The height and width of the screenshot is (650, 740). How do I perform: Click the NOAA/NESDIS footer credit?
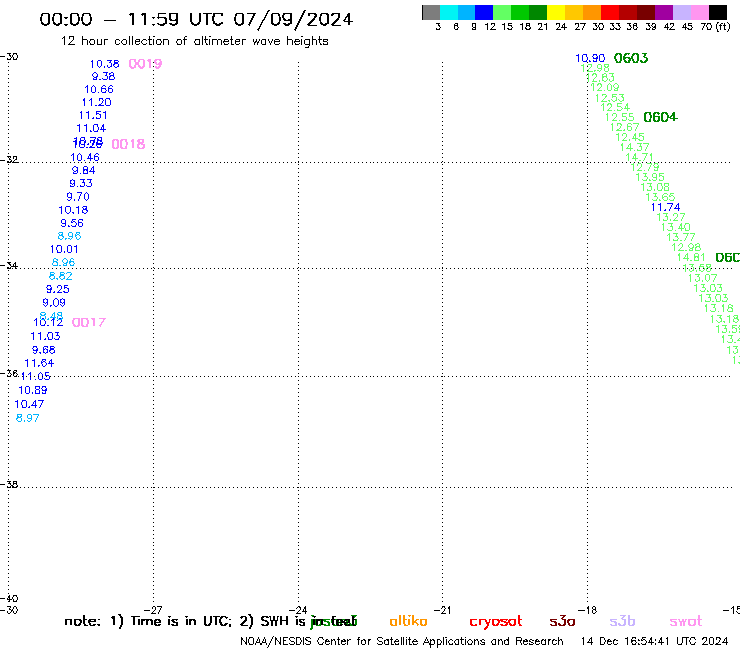pyautogui.click(x=402, y=642)
